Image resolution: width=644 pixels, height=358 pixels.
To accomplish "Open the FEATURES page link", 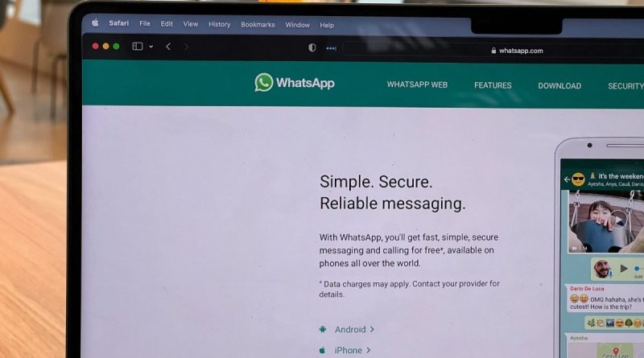I will pyautogui.click(x=493, y=85).
